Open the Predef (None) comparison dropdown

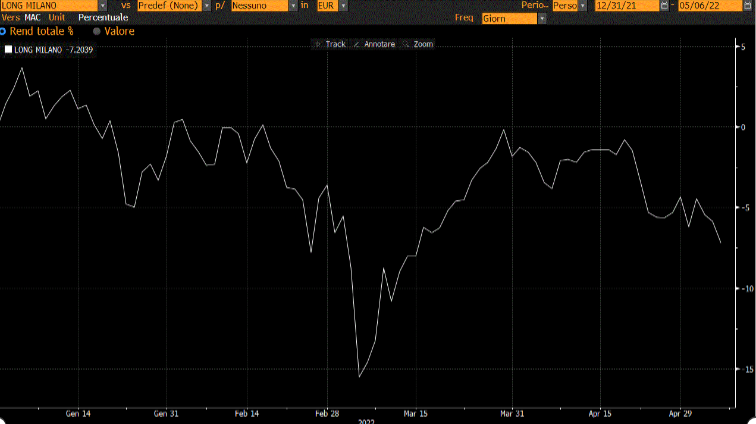[206, 6]
